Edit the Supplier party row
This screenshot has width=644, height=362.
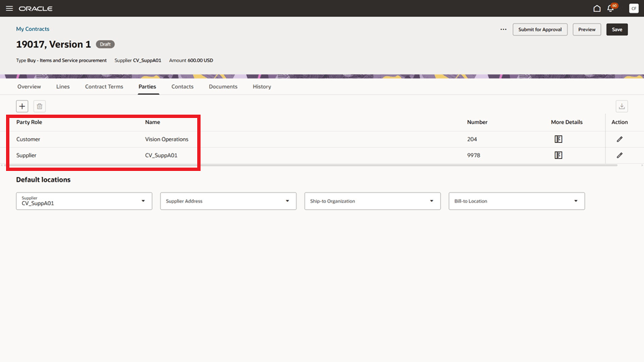[619, 155]
